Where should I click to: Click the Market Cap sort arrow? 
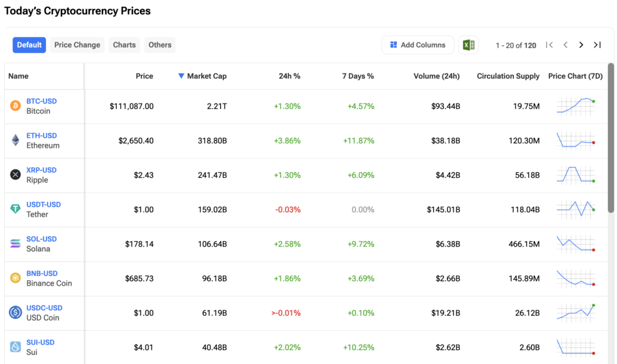[181, 76]
